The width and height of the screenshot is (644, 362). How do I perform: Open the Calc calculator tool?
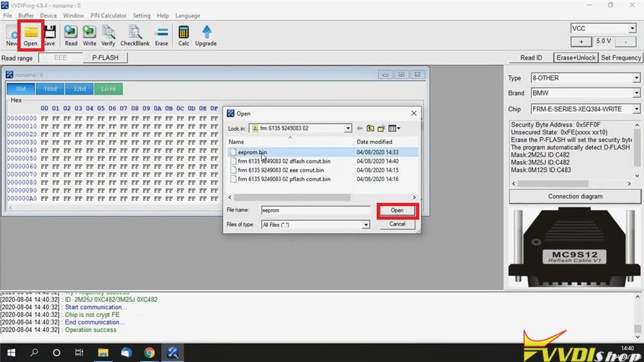184,35
